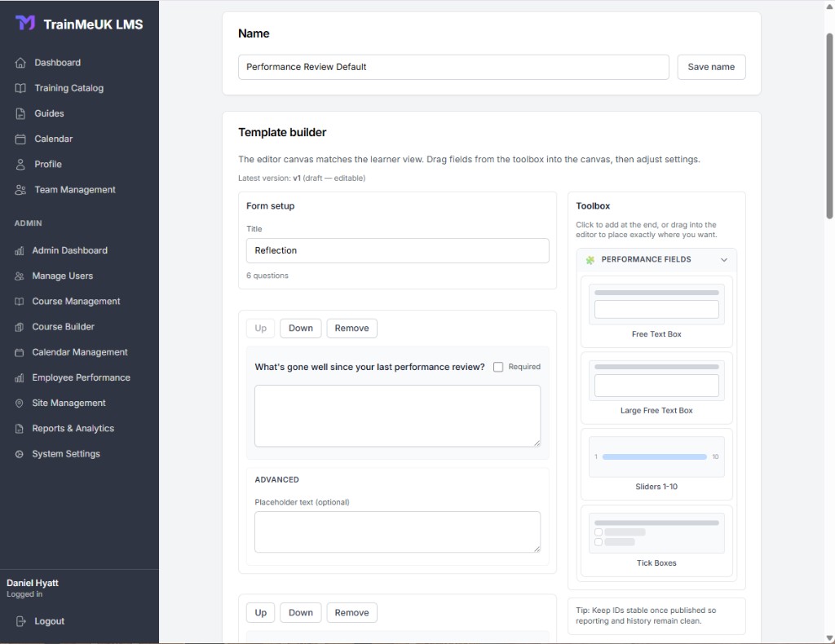
Task: Click the Admin Dashboard chart icon
Action: pos(20,251)
